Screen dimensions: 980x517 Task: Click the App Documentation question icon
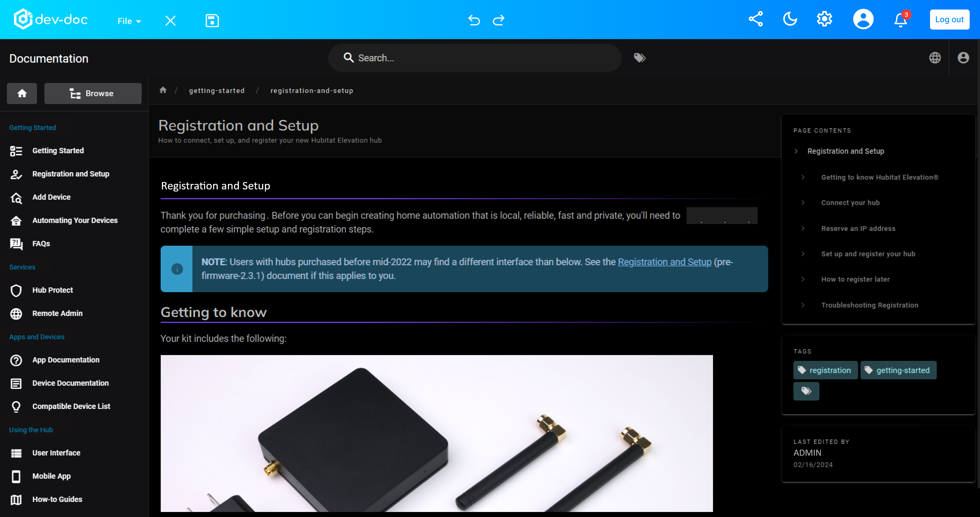tap(16, 360)
